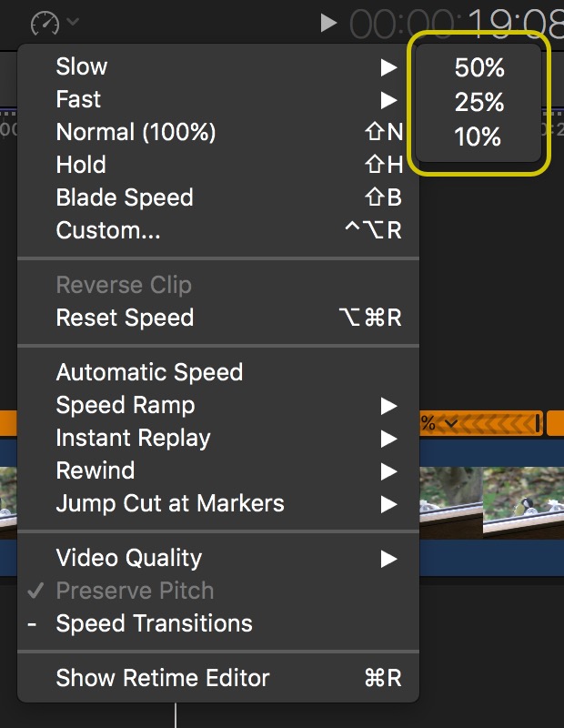Click the play triangle beside the timecode
564x728 pixels.
(x=328, y=23)
